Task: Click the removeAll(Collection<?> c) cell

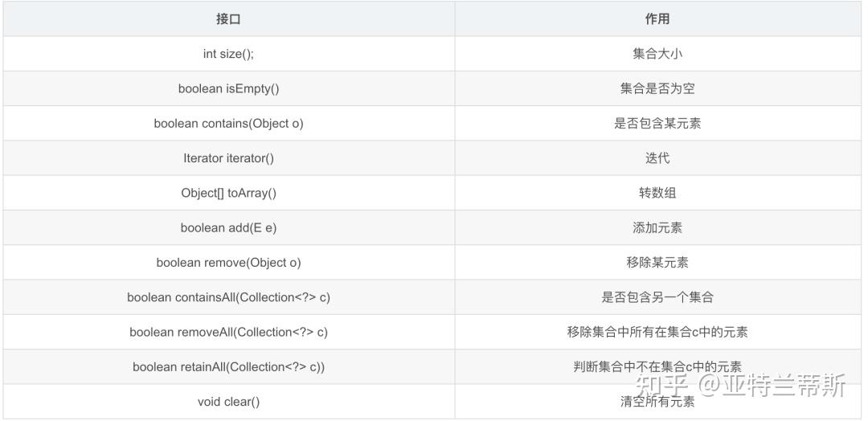Action: (228, 332)
